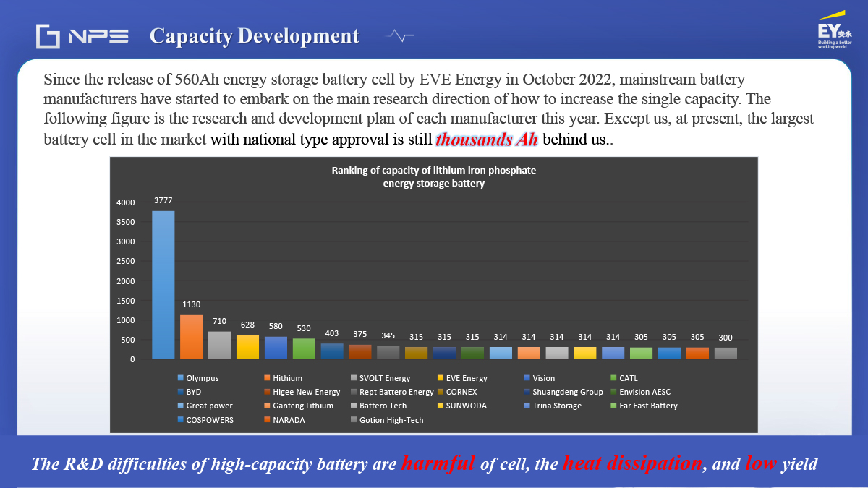868x488 pixels.
Task: Select the Gotion High-Tech legend color marker
Action: pyautogui.click(x=353, y=420)
